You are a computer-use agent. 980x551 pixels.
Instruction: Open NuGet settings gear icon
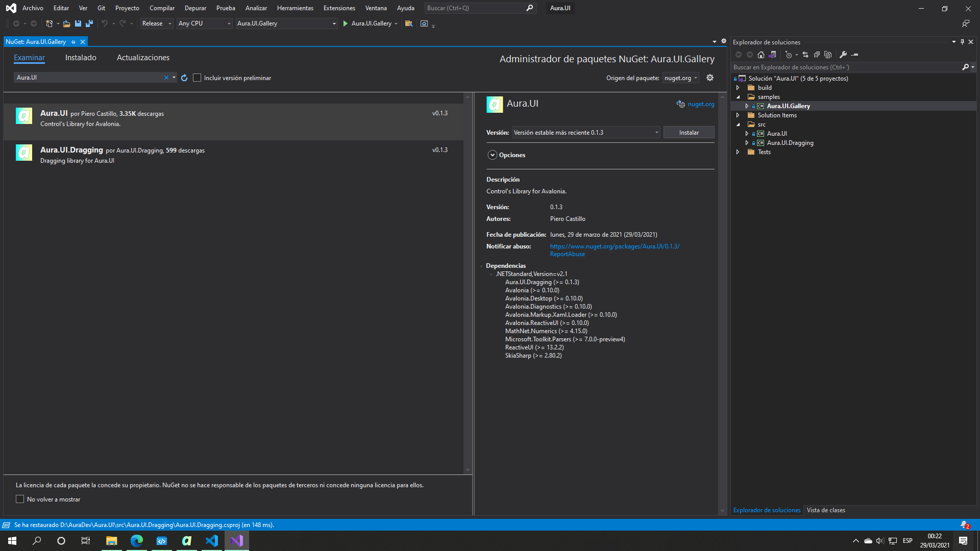point(710,78)
